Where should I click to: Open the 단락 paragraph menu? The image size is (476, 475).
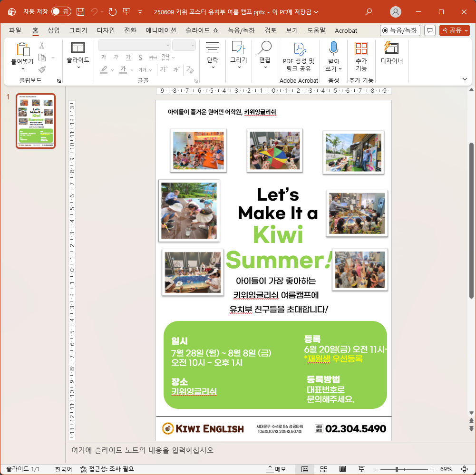click(x=213, y=56)
